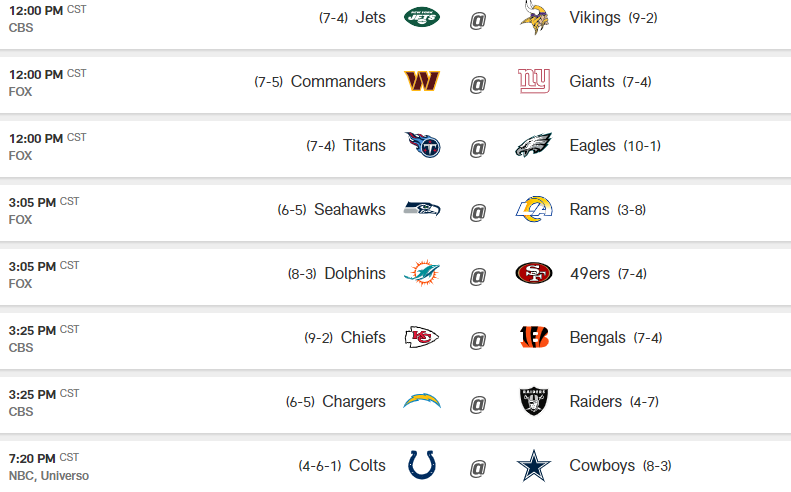
Task: Open the Miami Dolphins logo
Action: tap(422, 274)
